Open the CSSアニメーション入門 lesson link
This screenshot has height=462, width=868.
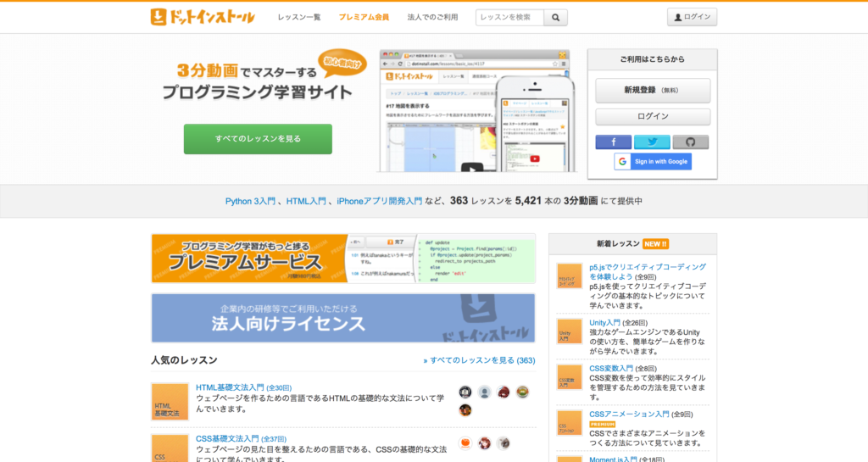pyautogui.click(x=629, y=414)
